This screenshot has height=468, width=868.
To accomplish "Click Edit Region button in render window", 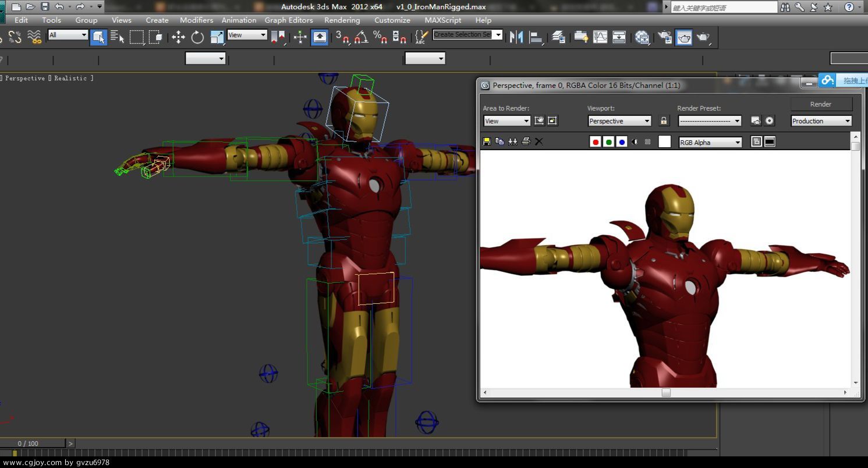I will 540,120.
